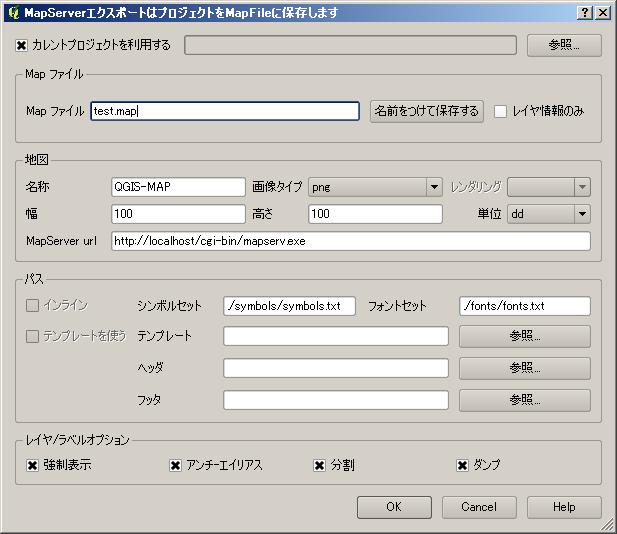Click the Cancel button

coord(479,507)
